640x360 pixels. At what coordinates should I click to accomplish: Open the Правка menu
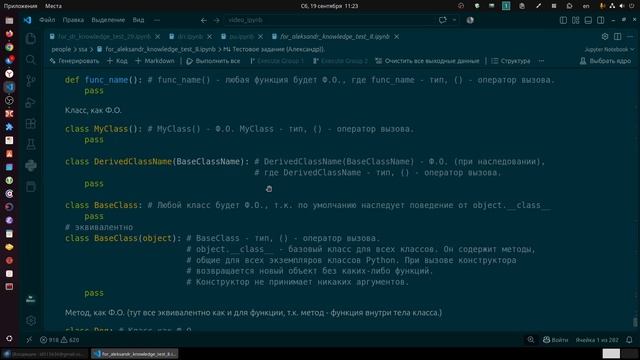pyautogui.click(x=73, y=20)
